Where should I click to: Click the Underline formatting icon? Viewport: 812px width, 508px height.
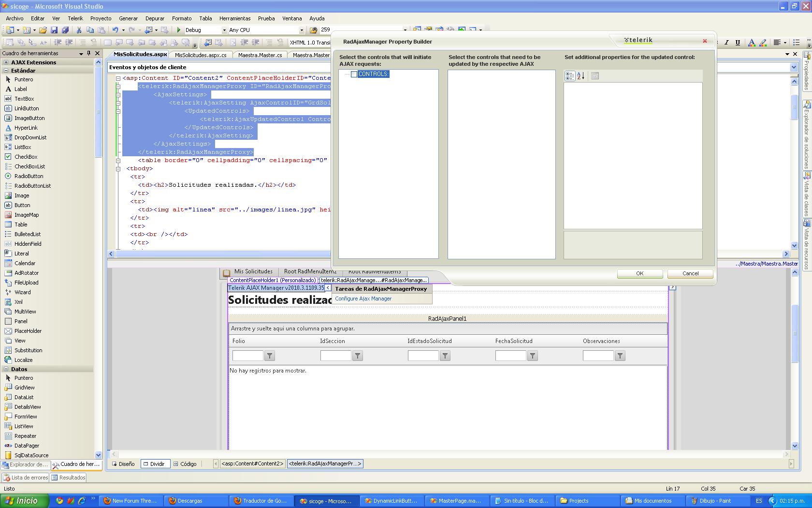[738, 43]
